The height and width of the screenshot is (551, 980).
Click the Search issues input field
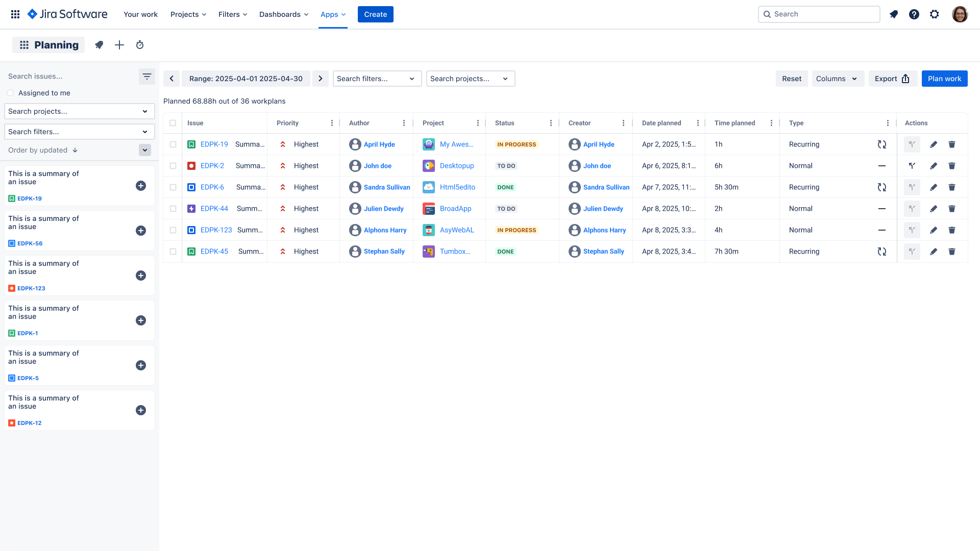tap(70, 77)
